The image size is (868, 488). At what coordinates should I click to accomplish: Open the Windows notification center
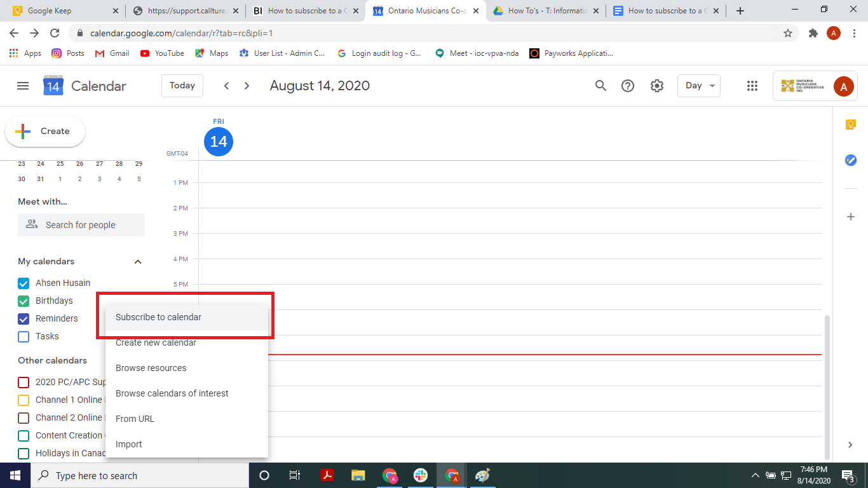(848, 475)
